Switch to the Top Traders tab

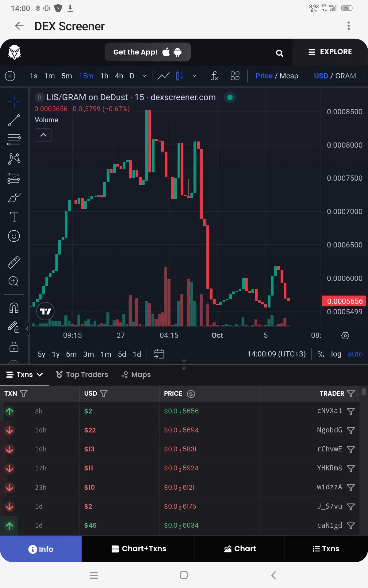(82, 375)
